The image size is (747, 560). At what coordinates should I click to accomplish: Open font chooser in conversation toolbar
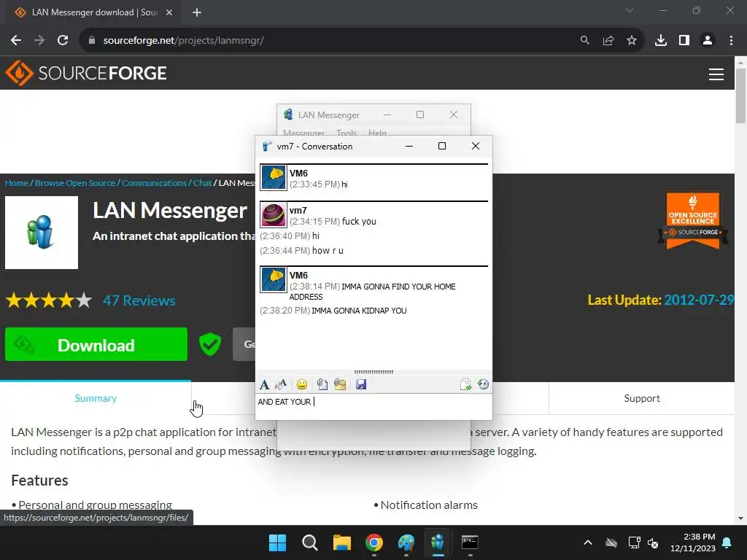264,384
